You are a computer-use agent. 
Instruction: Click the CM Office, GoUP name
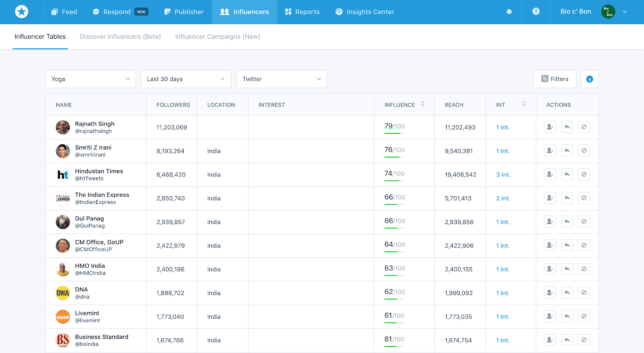coord(99,242)
